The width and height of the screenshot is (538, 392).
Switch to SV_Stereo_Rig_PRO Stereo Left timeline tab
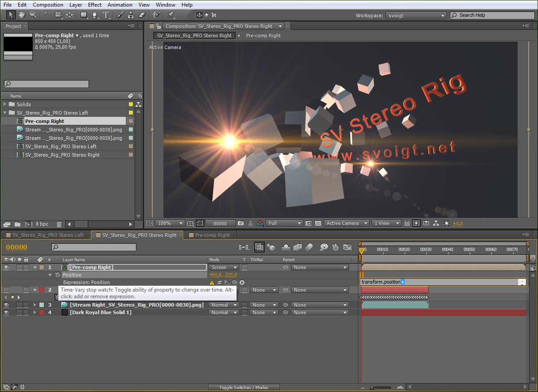pyautogui.click(x=45, y=235)
